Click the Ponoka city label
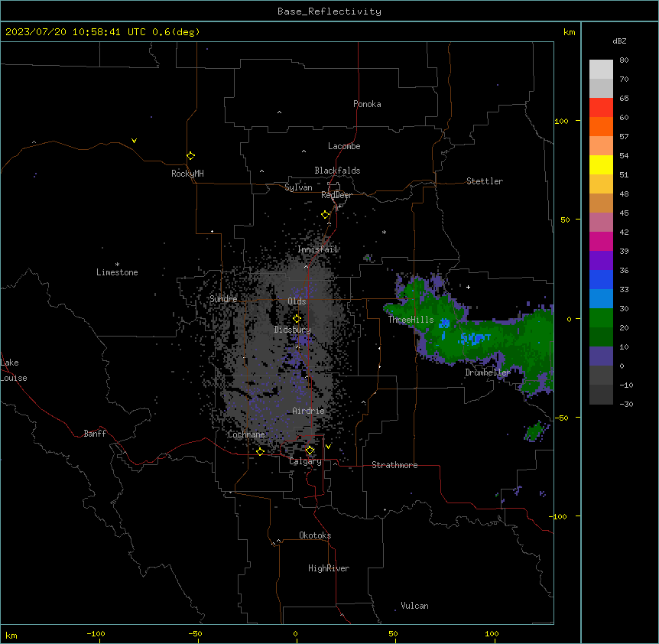The width and height of the screenshot is (659, 644). click(367, 104)
